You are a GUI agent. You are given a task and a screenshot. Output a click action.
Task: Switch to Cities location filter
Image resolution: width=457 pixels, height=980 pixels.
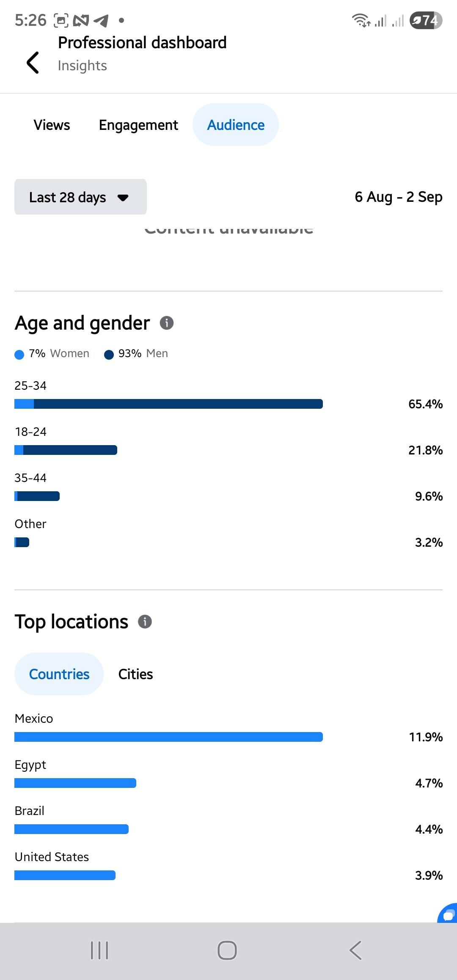point(135,674)
